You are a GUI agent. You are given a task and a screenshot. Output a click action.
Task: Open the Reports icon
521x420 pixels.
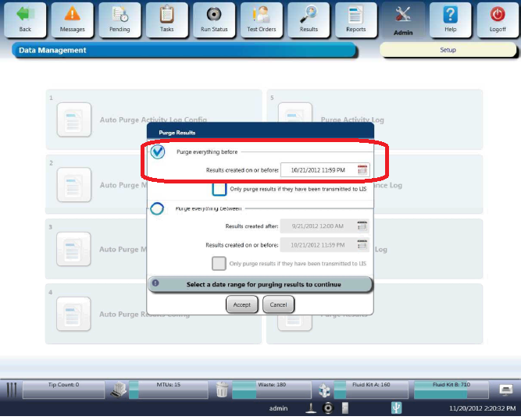tap(355, 15)
